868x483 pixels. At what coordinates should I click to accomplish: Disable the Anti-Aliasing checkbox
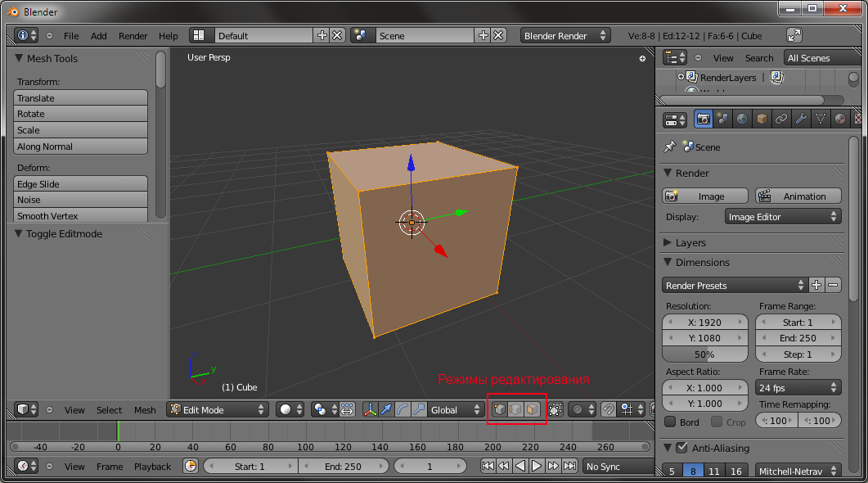(681, 448)
